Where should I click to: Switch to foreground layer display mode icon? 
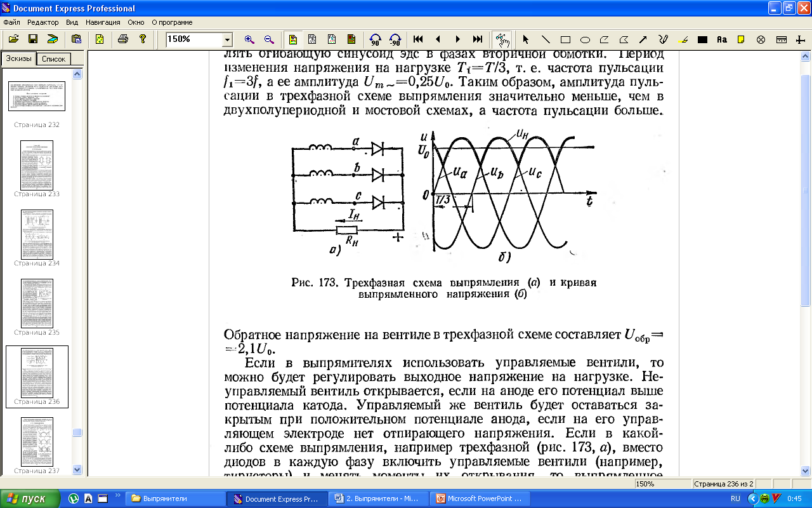[x=332, y=39]
